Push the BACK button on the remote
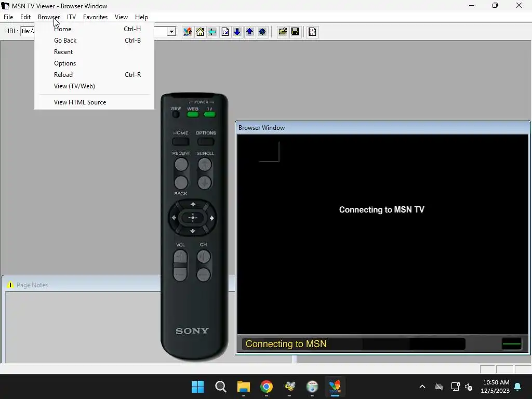Viewport: 532px width, 399px height. (x=181, y=182)
